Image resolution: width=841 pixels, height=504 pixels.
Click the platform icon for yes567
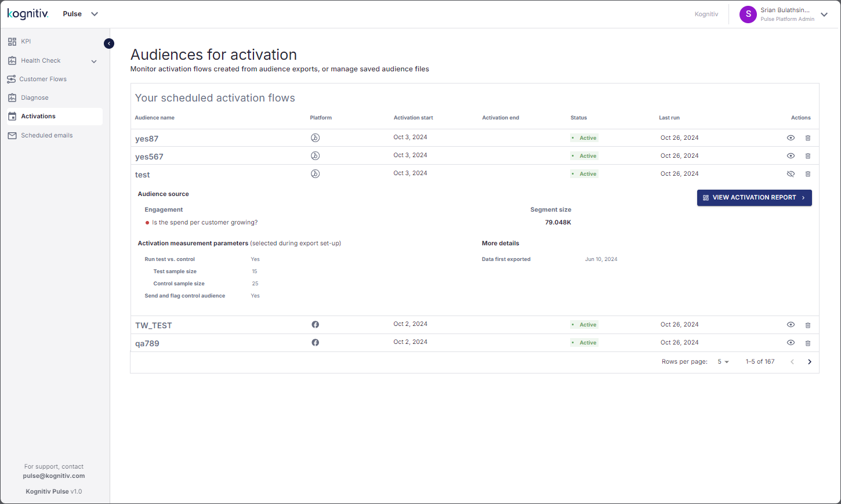(x=316, y=156)
